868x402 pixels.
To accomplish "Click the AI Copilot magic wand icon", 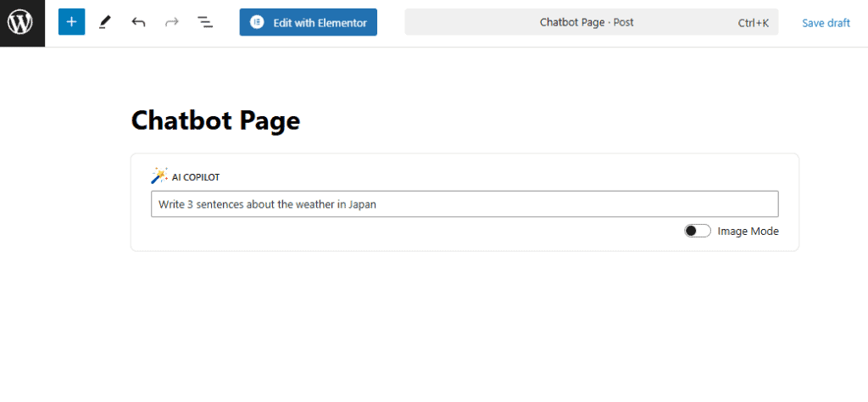I will (159, 176).
